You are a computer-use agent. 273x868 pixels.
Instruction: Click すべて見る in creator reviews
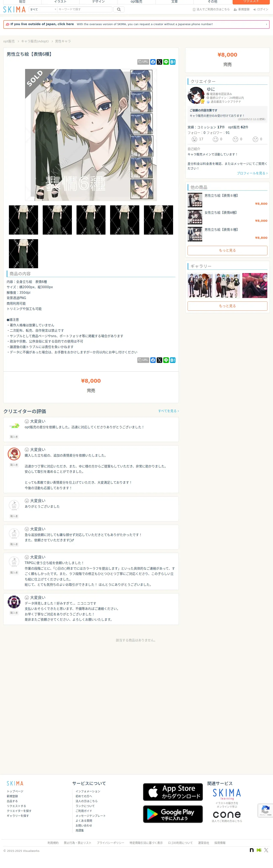coord(168,411)
